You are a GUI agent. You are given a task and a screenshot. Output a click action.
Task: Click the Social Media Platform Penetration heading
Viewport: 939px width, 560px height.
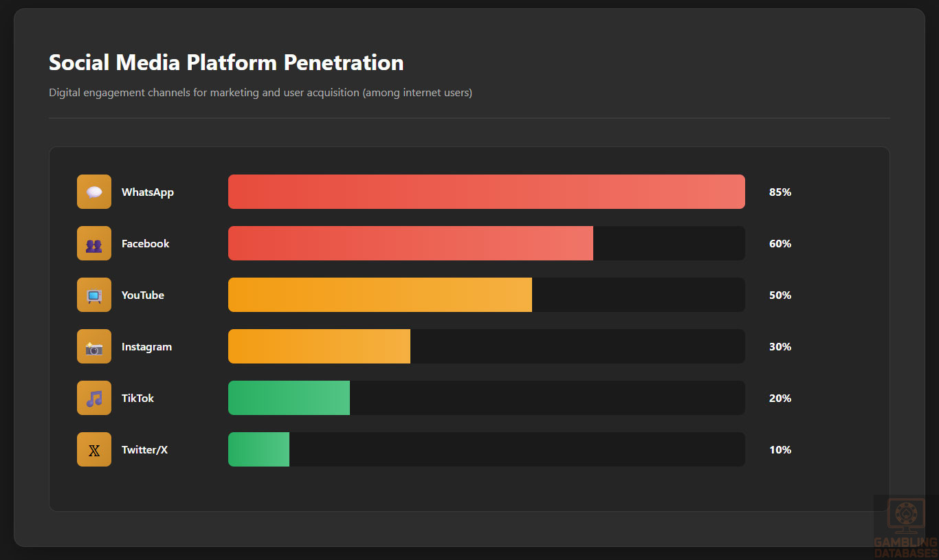(226, 63)
